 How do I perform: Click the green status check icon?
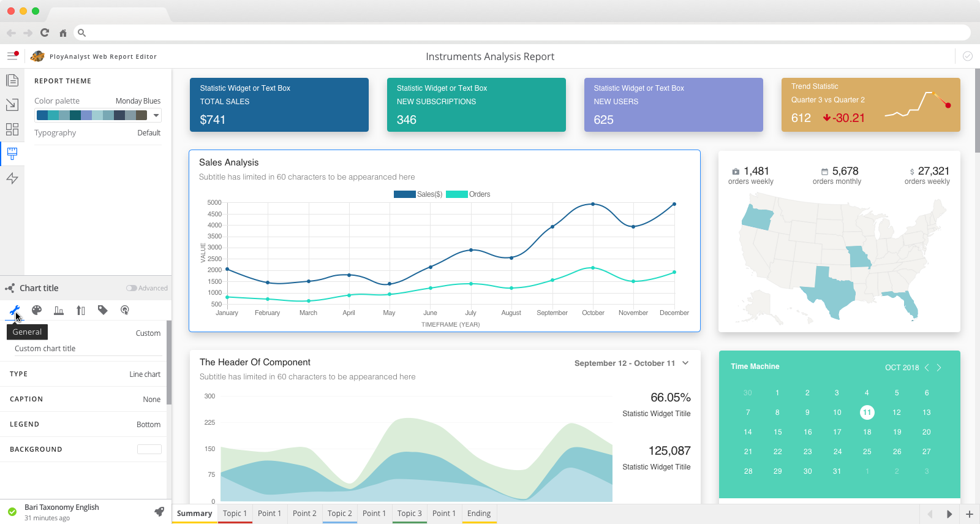12,512
